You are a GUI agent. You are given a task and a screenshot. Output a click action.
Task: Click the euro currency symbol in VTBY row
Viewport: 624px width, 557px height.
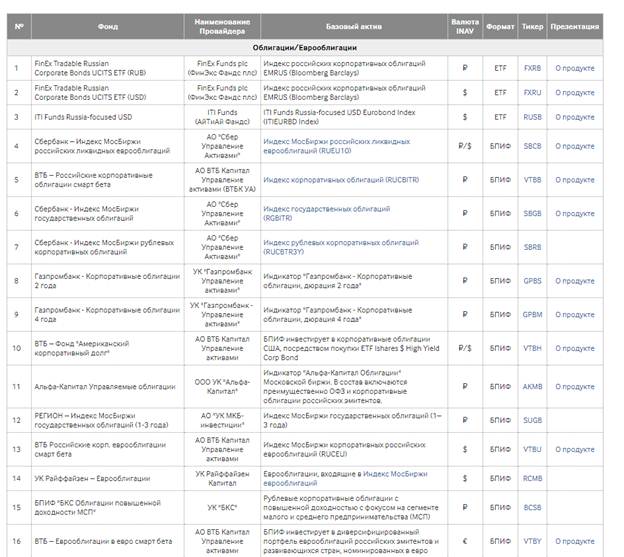coord(465,541)
